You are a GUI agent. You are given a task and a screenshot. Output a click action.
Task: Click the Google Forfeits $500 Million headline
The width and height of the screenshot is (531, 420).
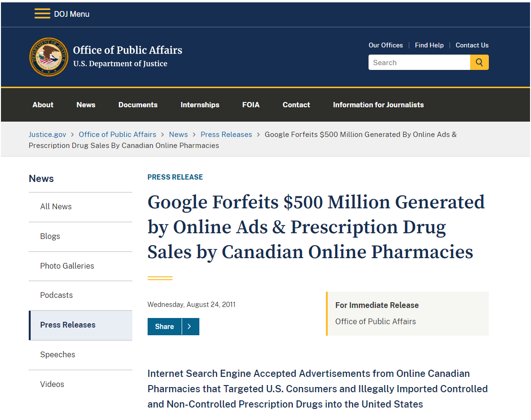pos(316,227)
